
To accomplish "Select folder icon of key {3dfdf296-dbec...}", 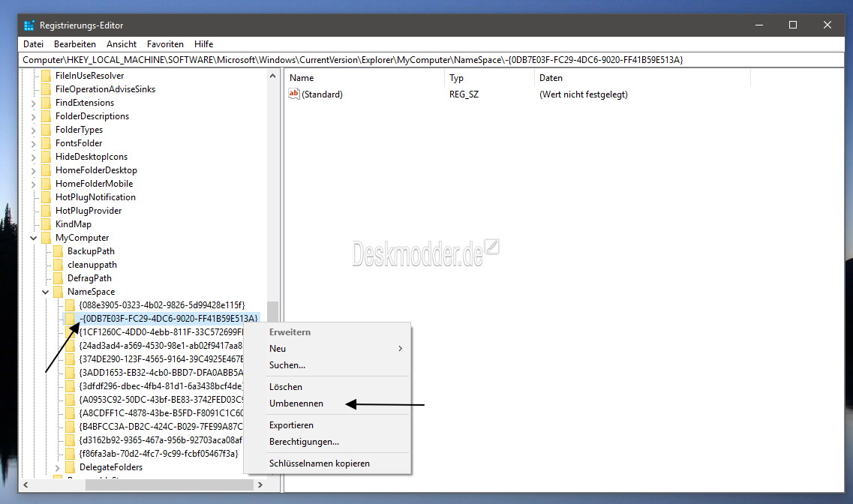I will point(71,386).
